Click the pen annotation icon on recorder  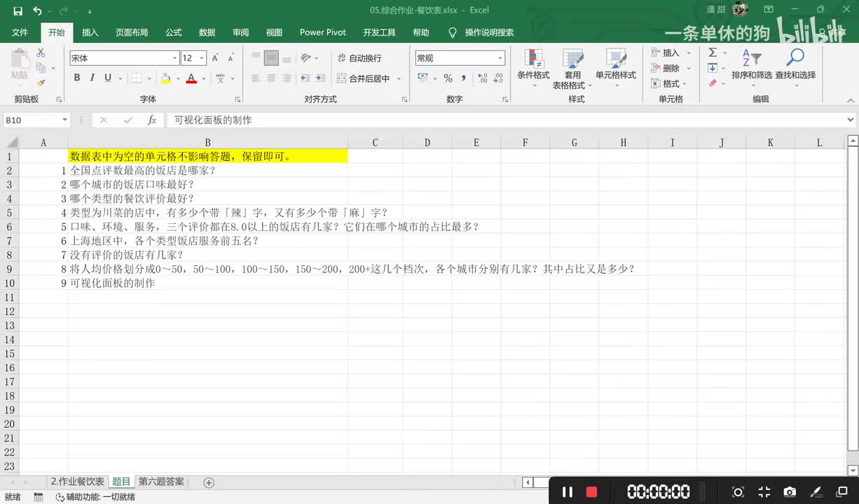tap(816, 492)
